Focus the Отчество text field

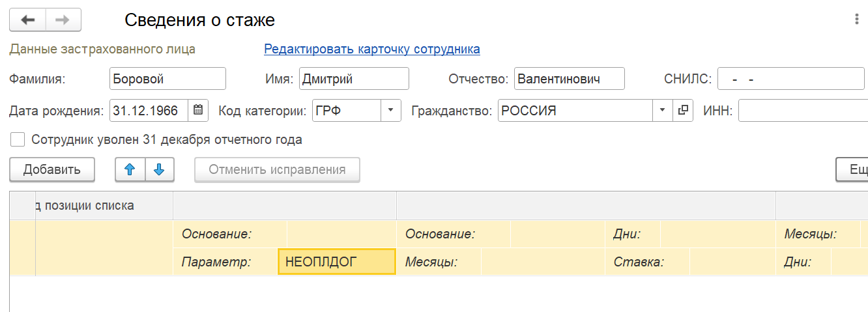(569, 79)
